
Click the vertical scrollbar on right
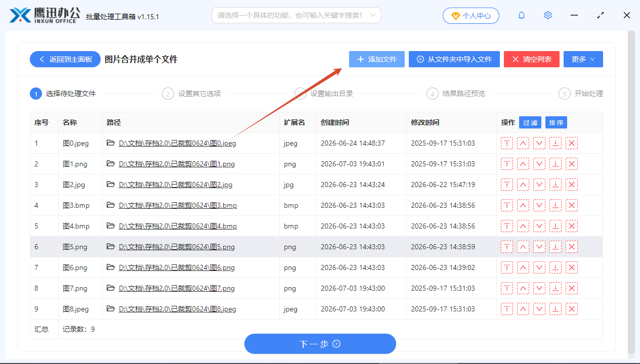(631, 192)
